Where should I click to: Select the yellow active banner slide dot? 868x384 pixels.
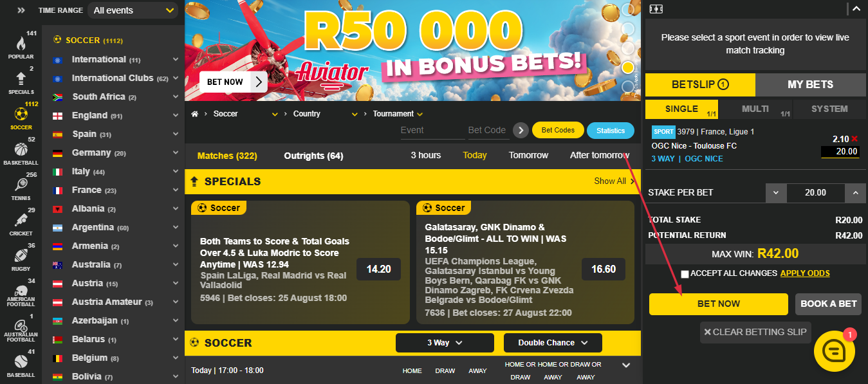tap(628, 67)
